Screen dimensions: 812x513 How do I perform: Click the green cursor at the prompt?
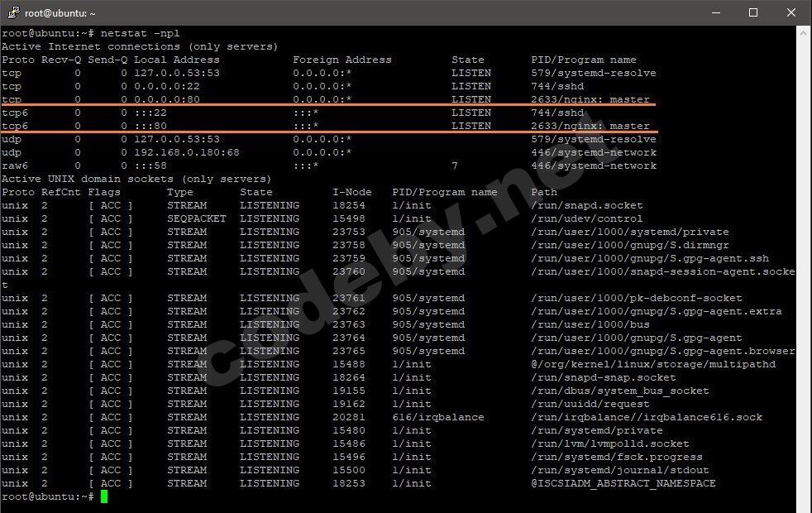coord(104,497)
